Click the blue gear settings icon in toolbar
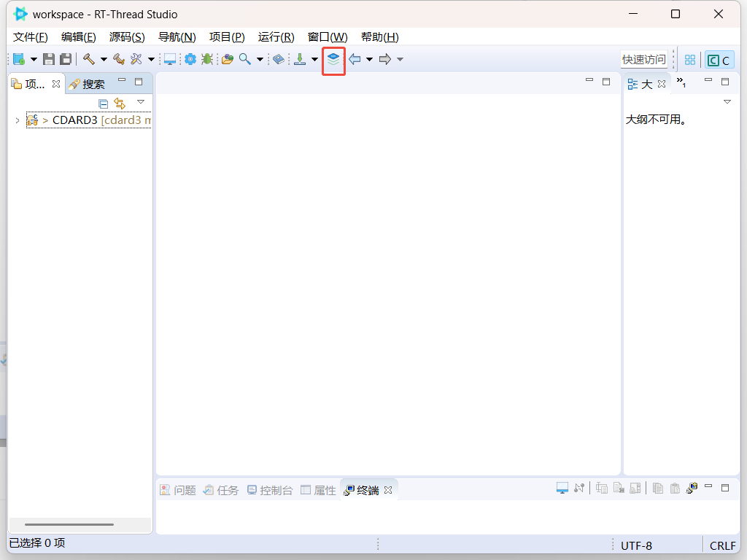The image size is (747, 560). (190, 60)
